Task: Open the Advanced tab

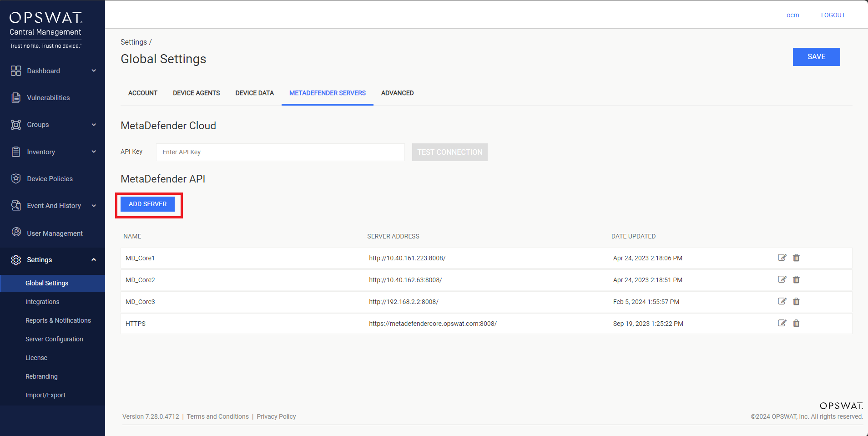Action: [x=398, y=93]
